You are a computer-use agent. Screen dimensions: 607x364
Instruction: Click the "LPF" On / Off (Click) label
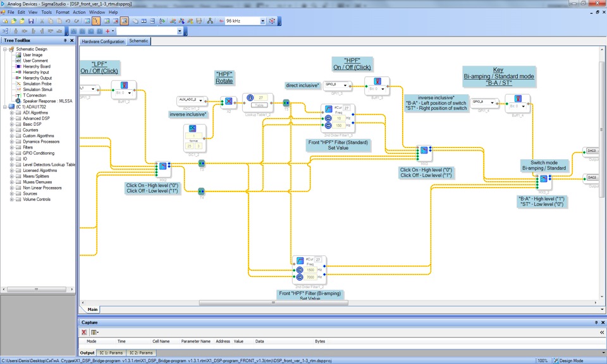pyautogui.click(x=99, y=68)
